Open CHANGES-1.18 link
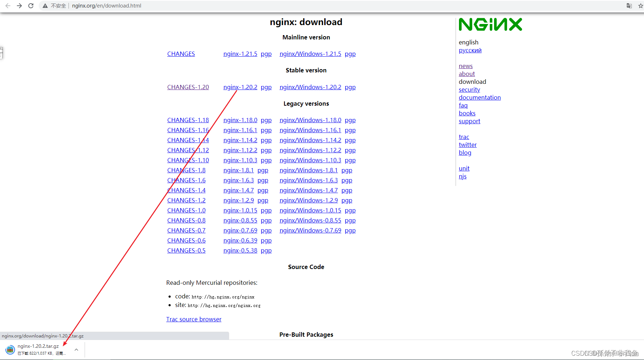This screenshot has height=360, width=644. (x=188, y=120)
